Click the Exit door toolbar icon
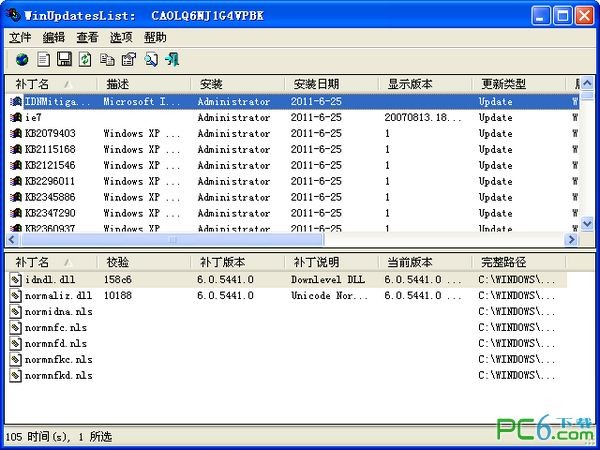 pyautogui.click(x=172, y=60)
